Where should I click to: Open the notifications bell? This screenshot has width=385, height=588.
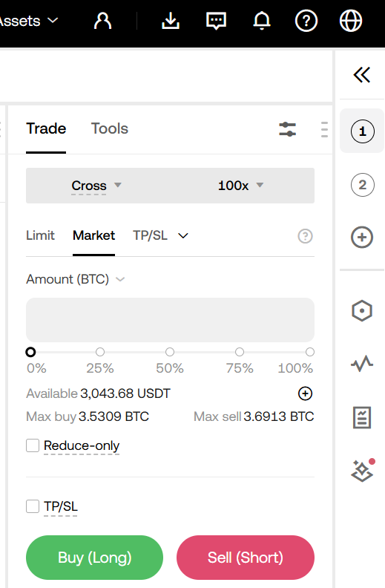(262, 21)
